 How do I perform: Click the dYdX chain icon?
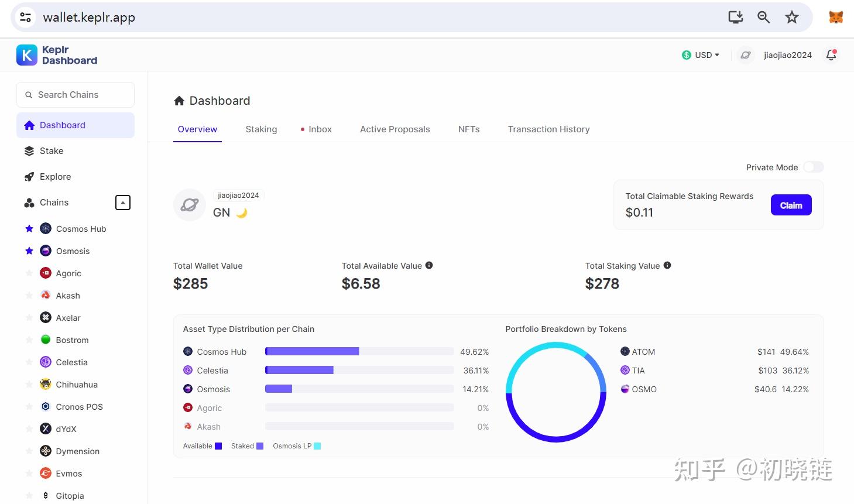(46, 429)
